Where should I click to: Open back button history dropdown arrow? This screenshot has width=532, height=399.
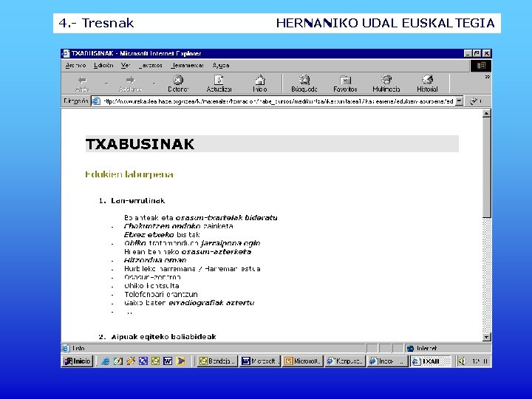pyautogui.click(x=106, y=83)
